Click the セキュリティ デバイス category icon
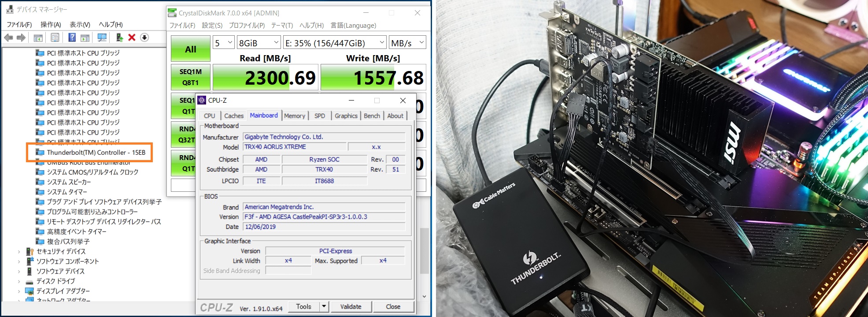The height and width of the screenshot is (317, 868). (x=30, y=252)
